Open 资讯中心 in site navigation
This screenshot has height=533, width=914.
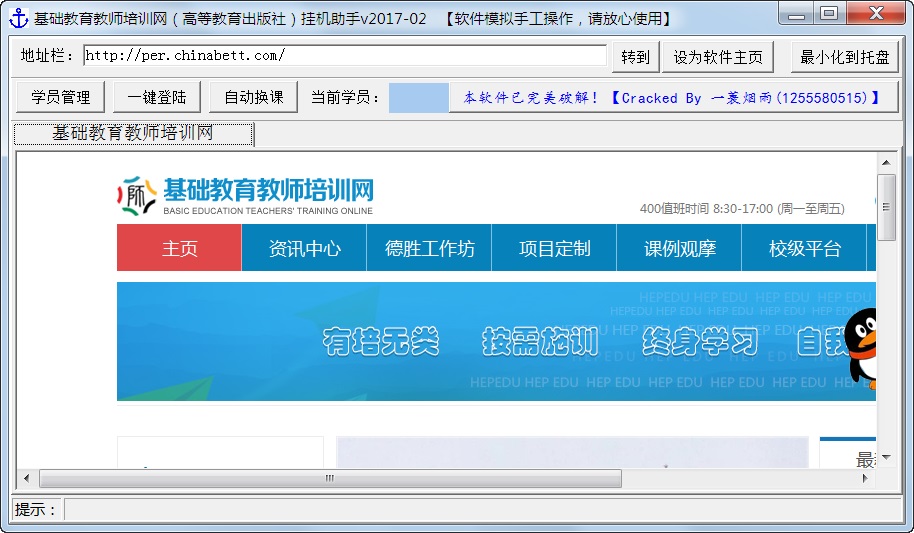(x=304, y=248)
